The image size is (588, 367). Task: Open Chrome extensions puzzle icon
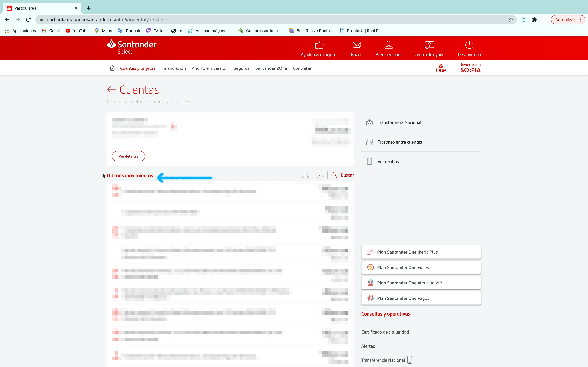click(x=534, y=20)
